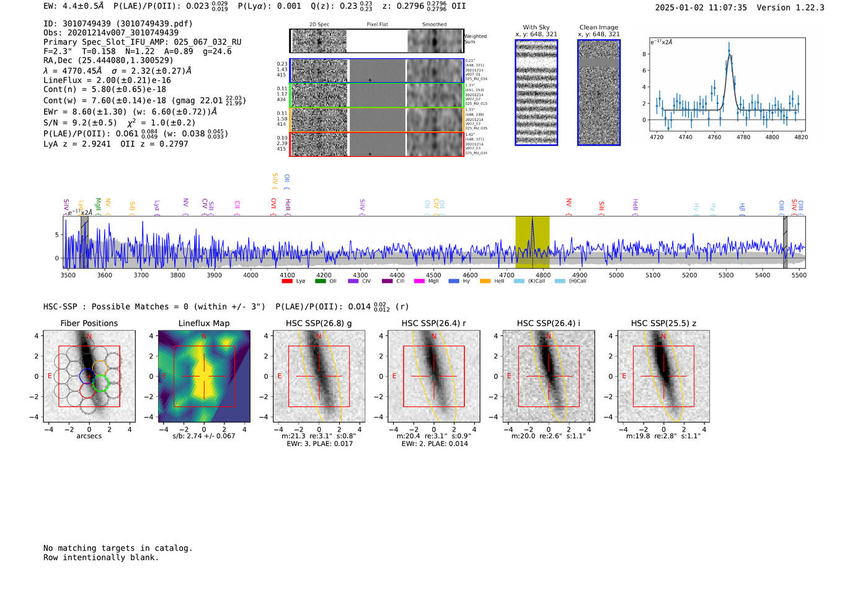The height and width of the screenshot is (591, 868).
Task: Click the RA,Dec coordinates line
Action: (108, 60)
